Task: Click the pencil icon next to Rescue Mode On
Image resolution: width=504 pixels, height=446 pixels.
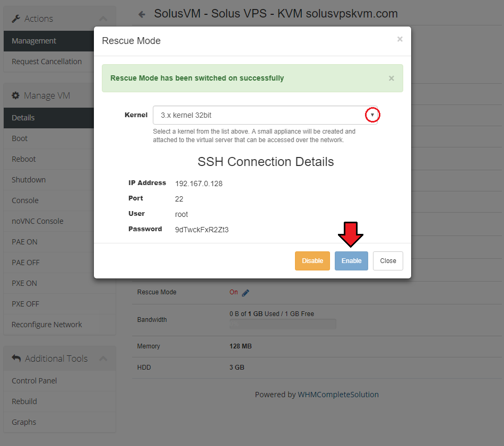Action: coord(246,293)
